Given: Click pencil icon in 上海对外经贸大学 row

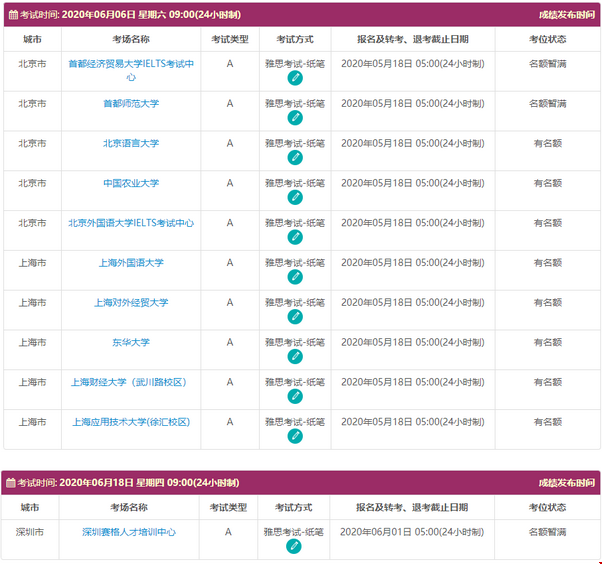Looking at the screenshot, I should 295,317.
